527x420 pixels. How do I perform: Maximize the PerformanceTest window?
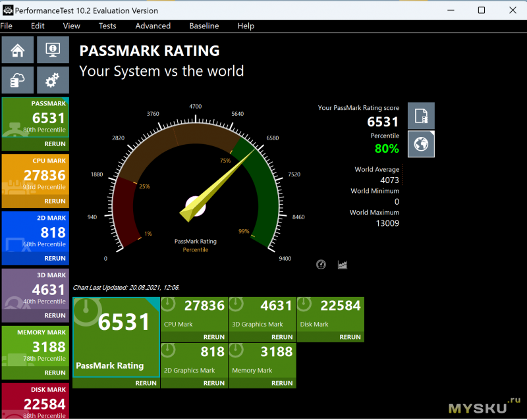point(482,10)
